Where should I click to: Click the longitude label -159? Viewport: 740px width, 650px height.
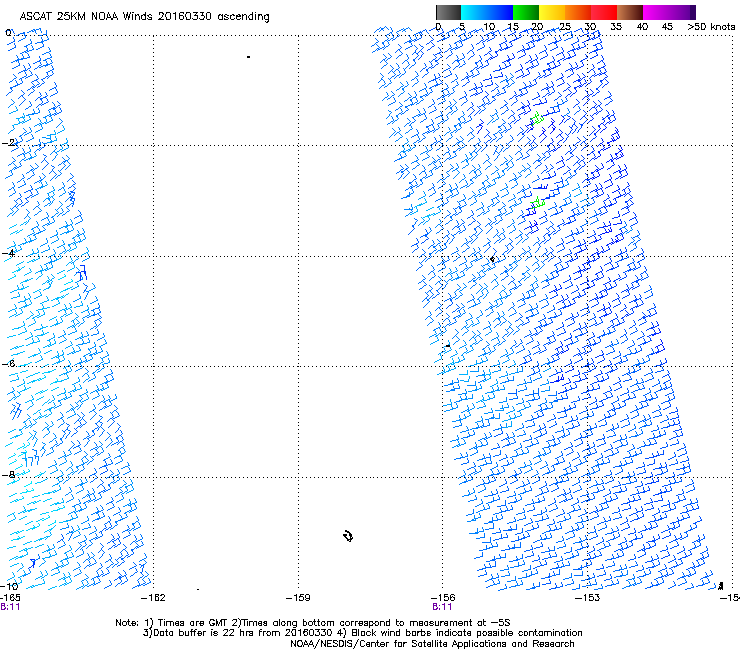[x=298, y=598]
